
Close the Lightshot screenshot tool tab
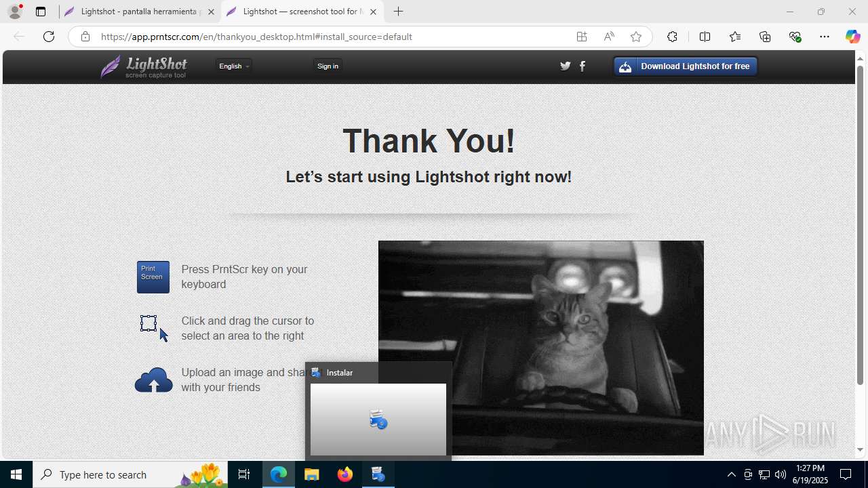(x=373, y=12)
